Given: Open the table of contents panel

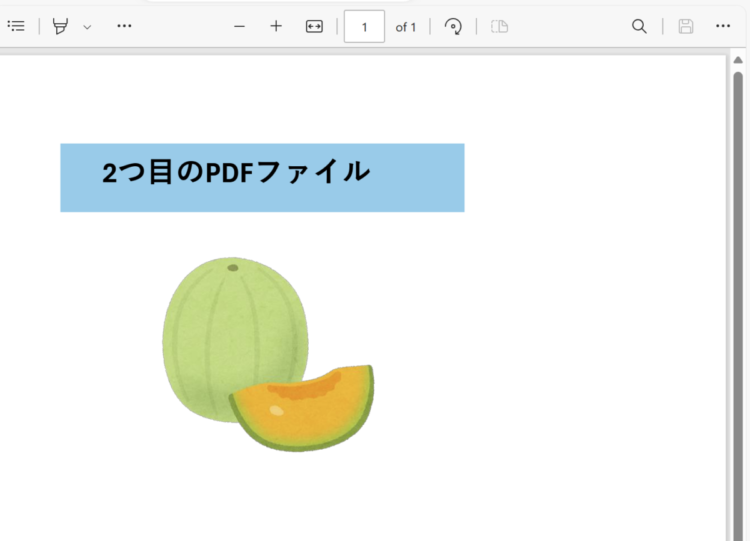Looking at the screenshot, I should point(16,26).
